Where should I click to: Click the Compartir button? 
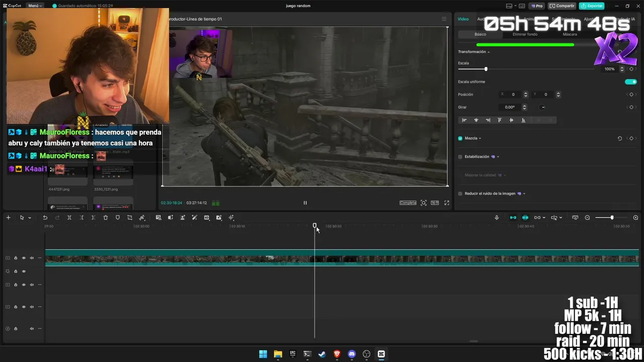click(562, 6)
